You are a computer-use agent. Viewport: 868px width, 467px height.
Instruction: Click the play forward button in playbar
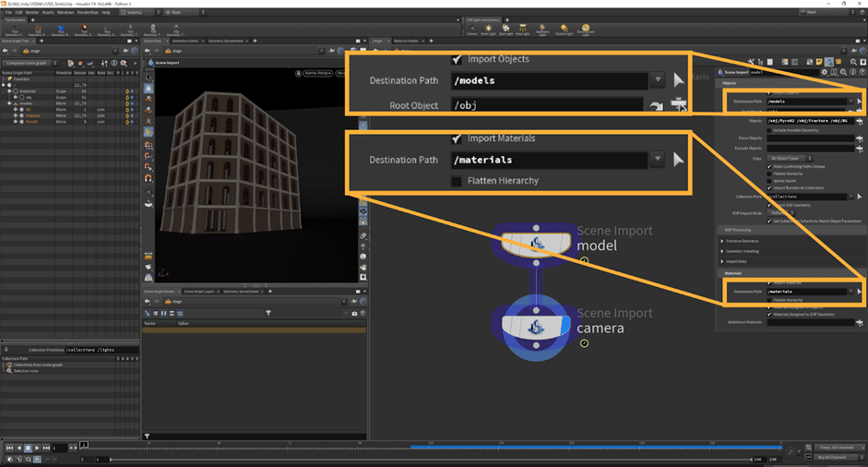tap(39, 448)
